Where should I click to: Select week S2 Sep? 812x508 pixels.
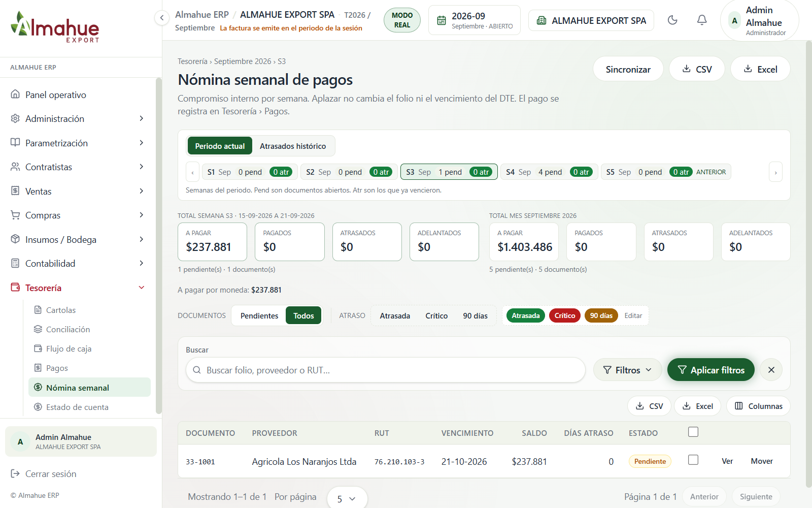[349, 172]
